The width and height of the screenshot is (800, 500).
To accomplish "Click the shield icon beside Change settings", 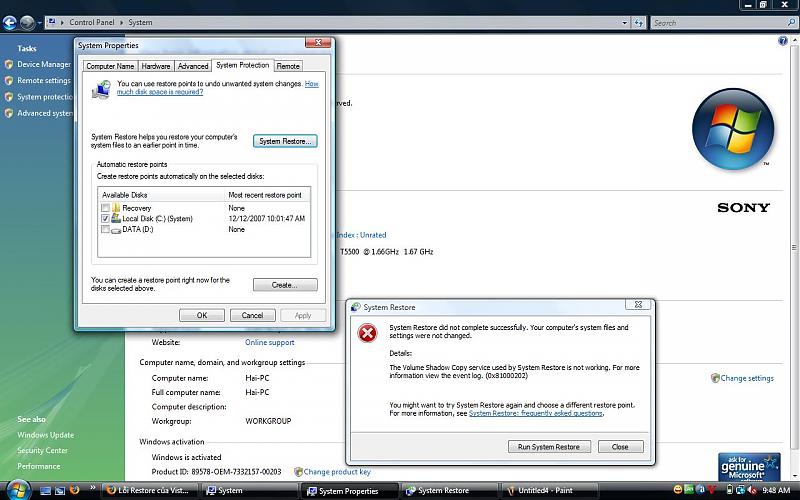I will 715,378.
